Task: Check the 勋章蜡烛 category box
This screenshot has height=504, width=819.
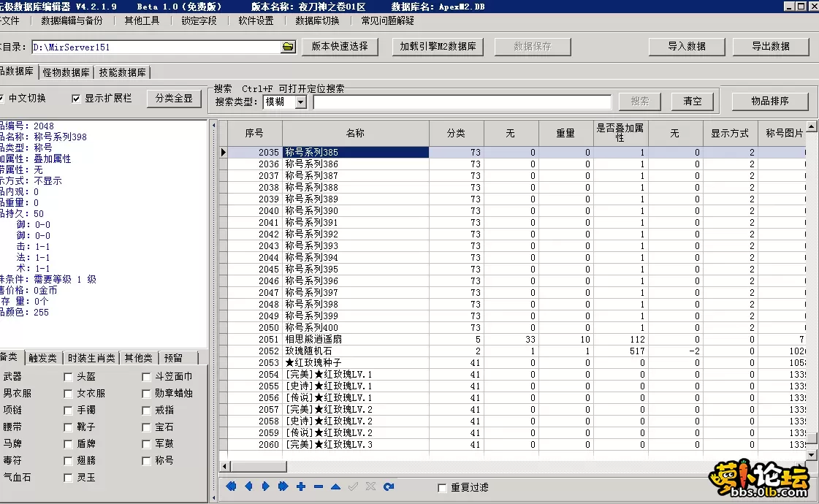Action: (146, 393)
